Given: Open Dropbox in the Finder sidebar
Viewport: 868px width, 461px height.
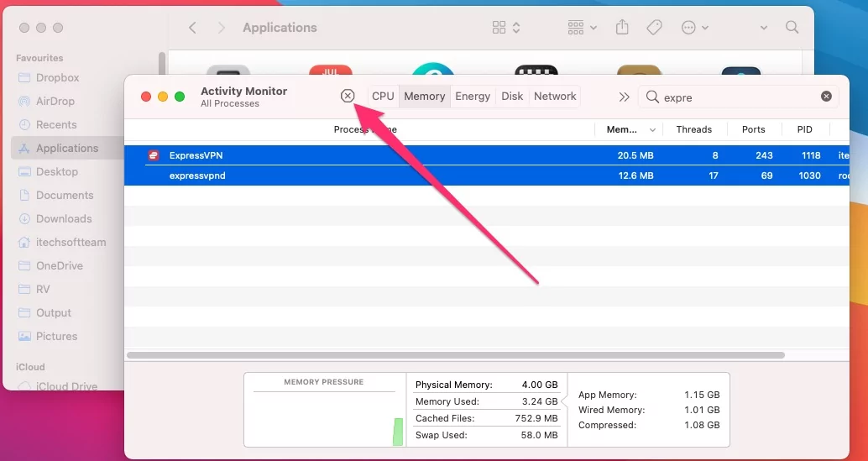Looking at the screenshot, I should (58, 78).
